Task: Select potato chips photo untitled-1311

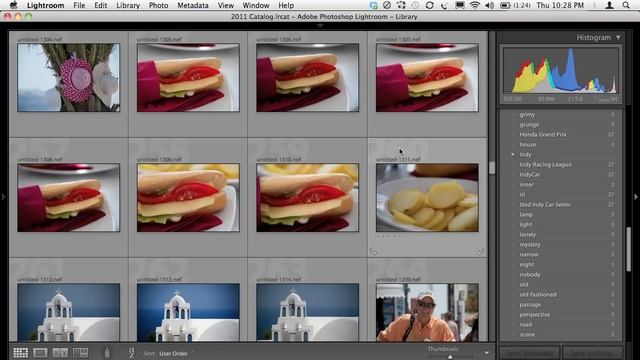Action: click(x=427, y=198)
